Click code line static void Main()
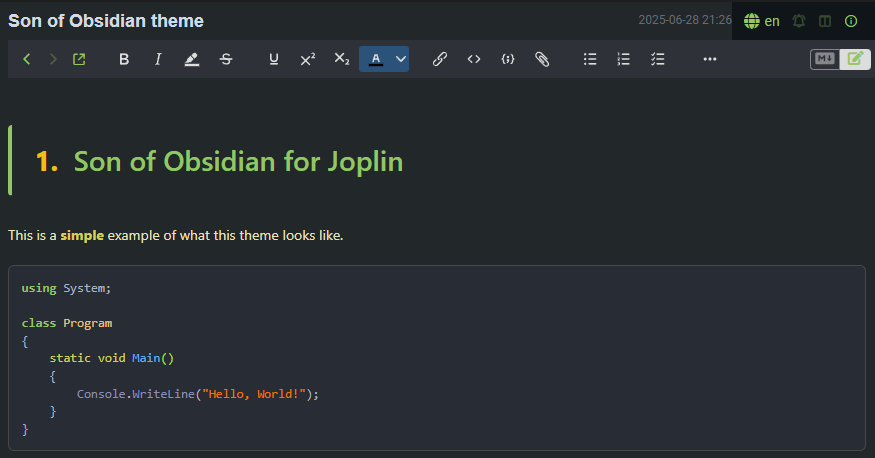 112,358
